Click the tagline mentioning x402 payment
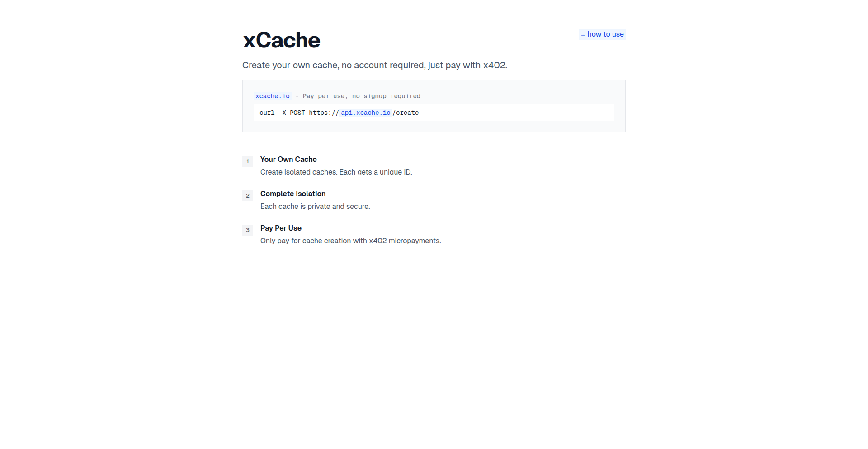This screenshot has width=868, height=449. 374,65
